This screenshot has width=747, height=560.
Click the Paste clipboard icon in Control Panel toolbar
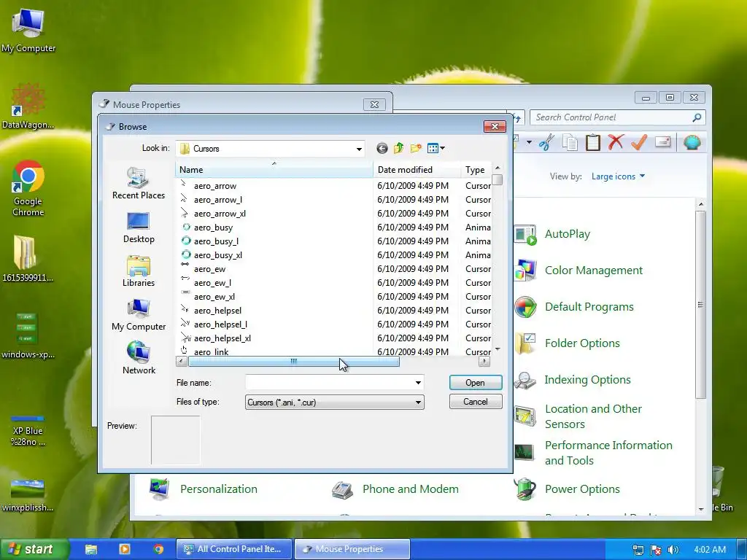[x=592, y=142]
